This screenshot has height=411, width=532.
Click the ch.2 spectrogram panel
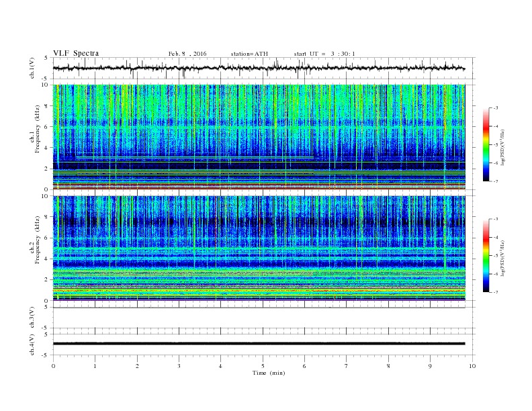(x=259, y=248)
